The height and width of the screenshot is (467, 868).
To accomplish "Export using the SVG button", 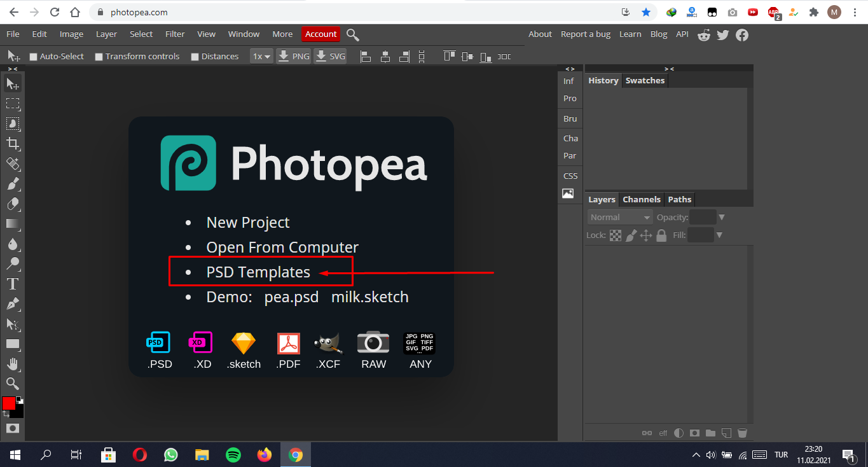I will click(x=330, y=57).
